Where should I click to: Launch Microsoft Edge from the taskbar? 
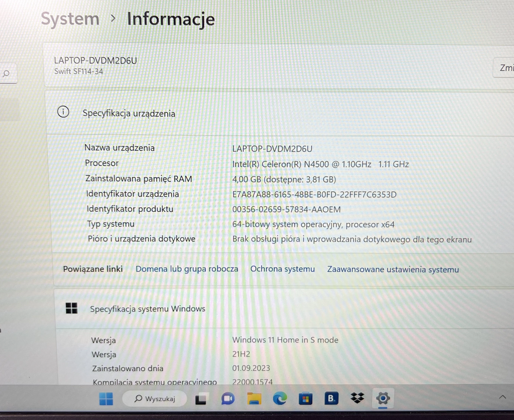point(280,398)
